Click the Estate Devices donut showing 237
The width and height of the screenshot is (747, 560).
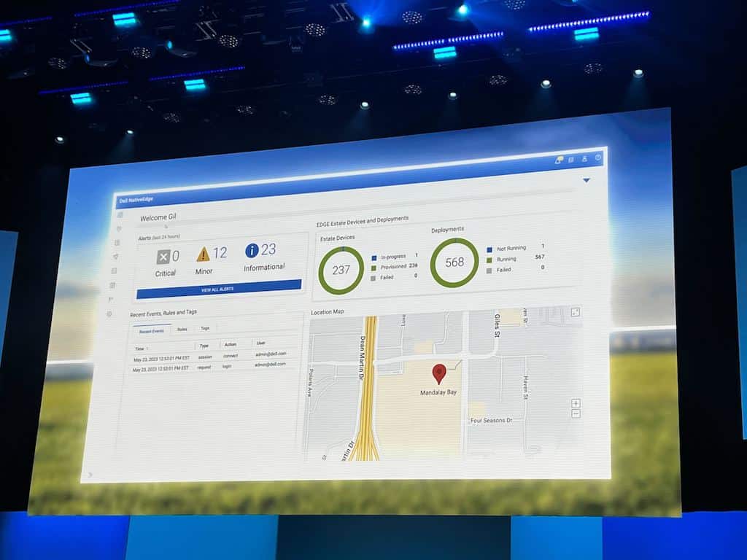pyautogui.click(x=341, y=271)
